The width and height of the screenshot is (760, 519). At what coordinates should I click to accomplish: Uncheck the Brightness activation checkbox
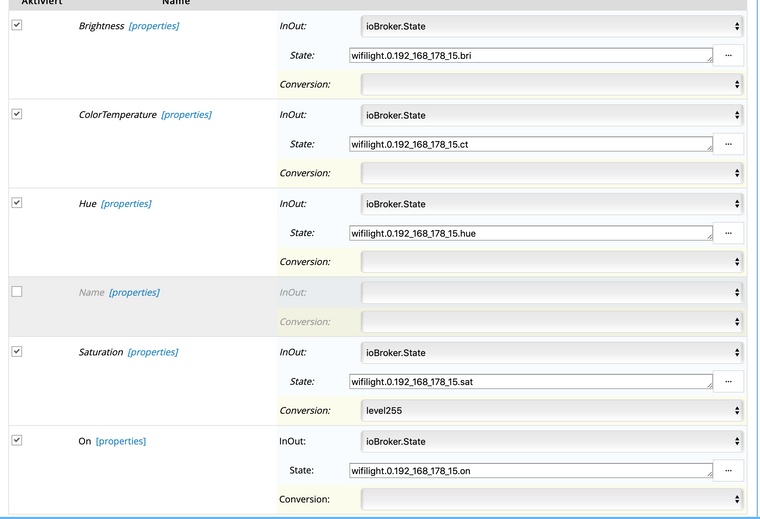coord(17,25)
